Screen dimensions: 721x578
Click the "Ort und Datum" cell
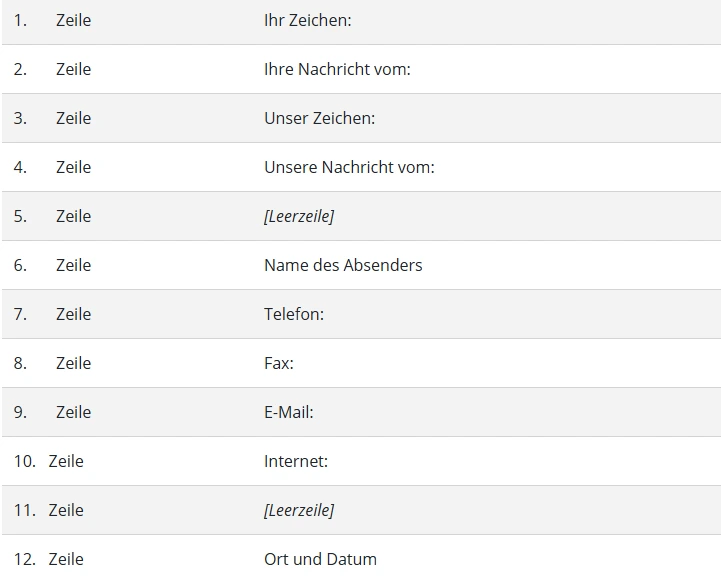320,559
